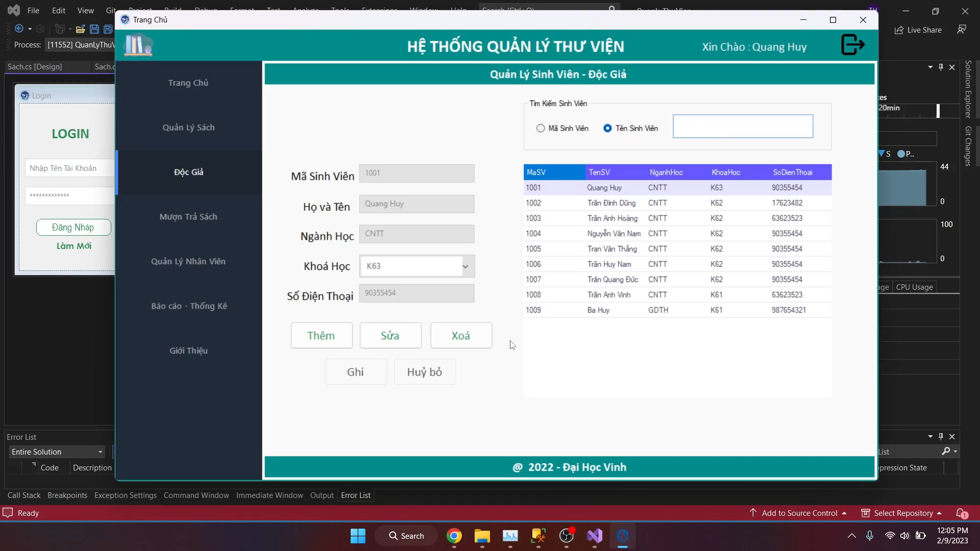Click Save icon in Visual Studio toolbar
980x551 pixels.
click(x=94, y=29)
